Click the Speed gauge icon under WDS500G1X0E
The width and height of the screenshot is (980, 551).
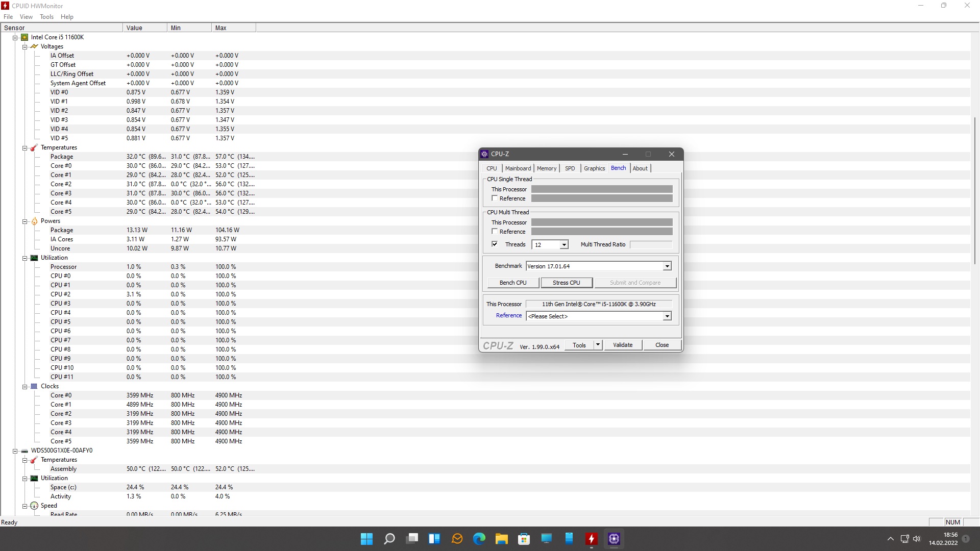click(x=34, y=506)
